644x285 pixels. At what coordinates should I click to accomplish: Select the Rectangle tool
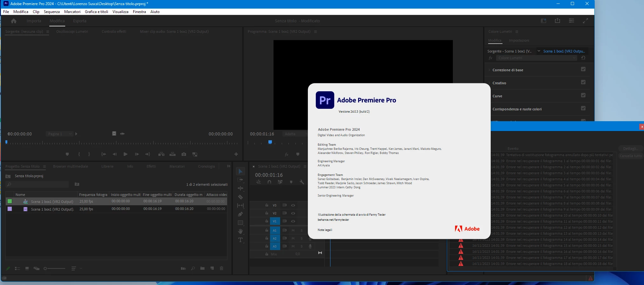point(240,223)
